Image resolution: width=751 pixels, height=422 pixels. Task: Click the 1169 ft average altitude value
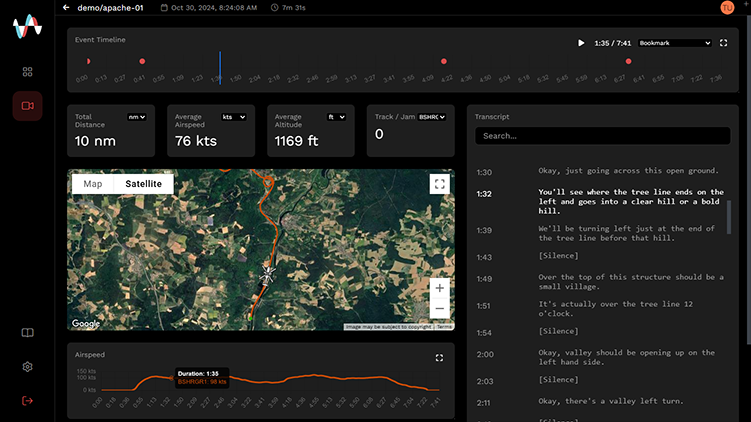pyautogui.click(x=296, y=141)
